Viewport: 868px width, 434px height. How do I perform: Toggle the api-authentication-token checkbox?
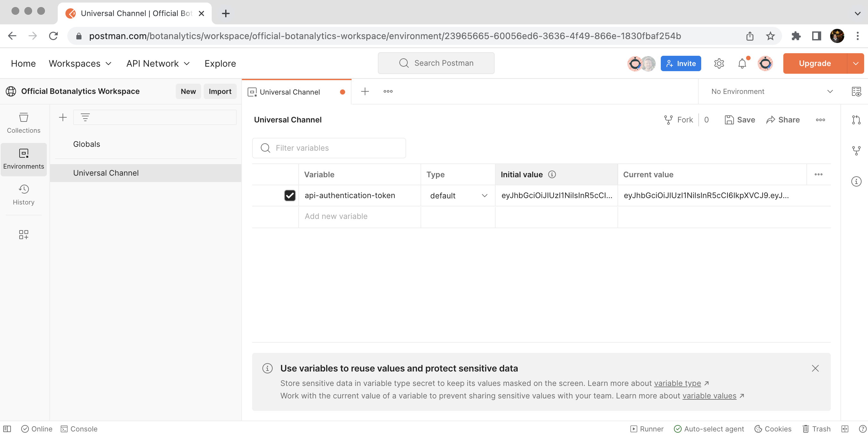[290, 195]
